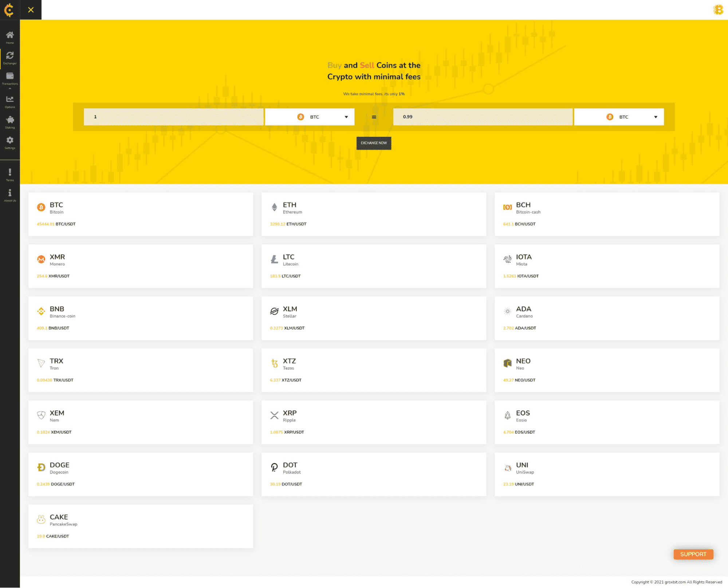Click the XEM/USDT pair text

61,433
